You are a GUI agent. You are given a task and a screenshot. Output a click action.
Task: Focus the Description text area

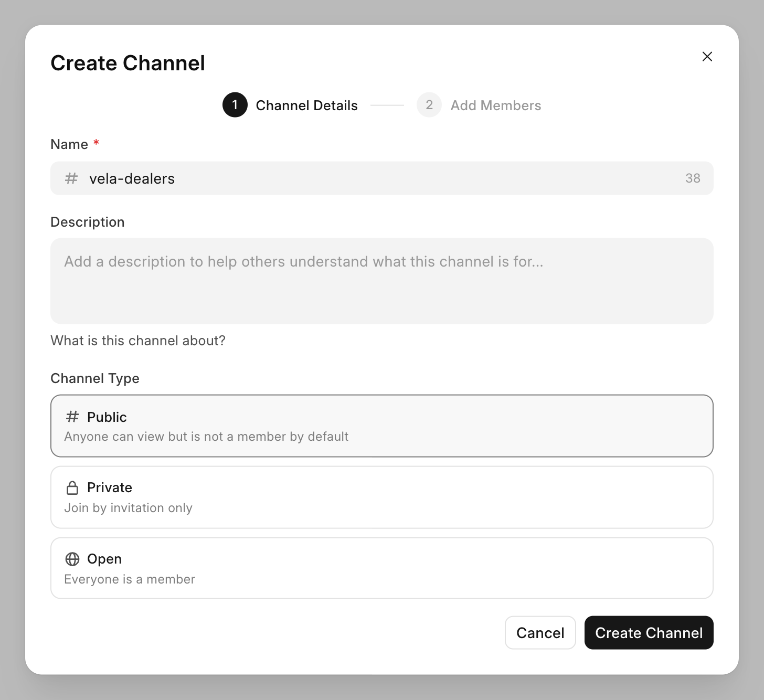[x=382, y=281]
